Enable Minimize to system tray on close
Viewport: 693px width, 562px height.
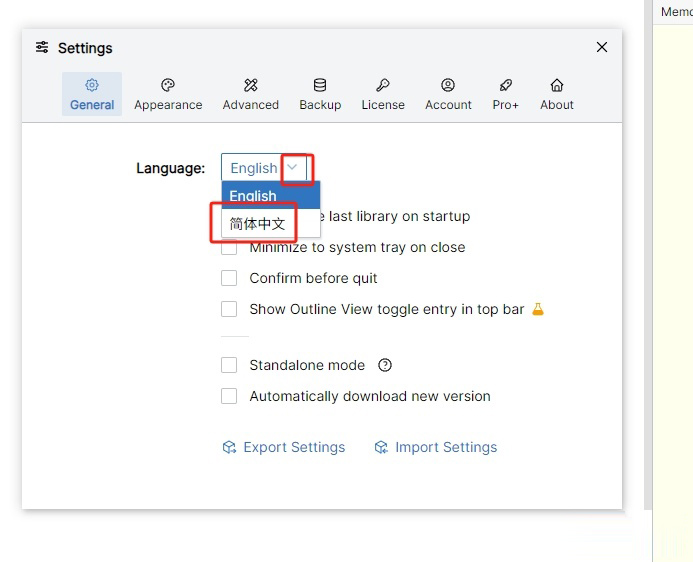[x=229, y=247]
